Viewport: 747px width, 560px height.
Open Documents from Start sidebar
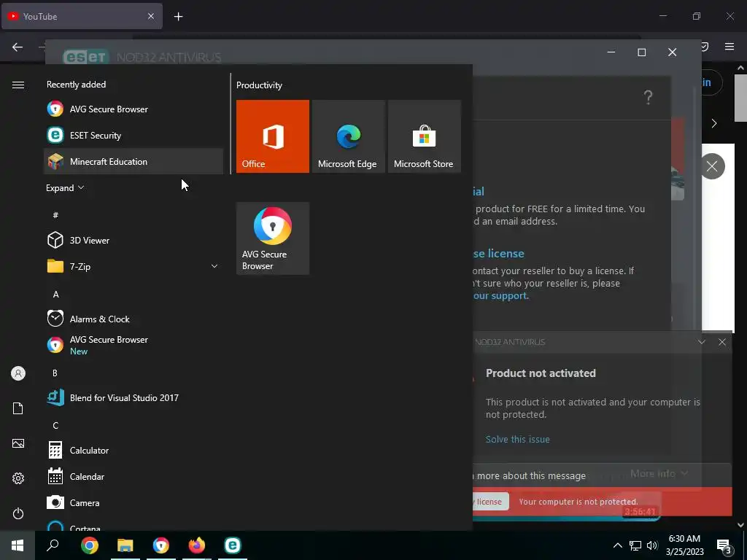(18, 408)
